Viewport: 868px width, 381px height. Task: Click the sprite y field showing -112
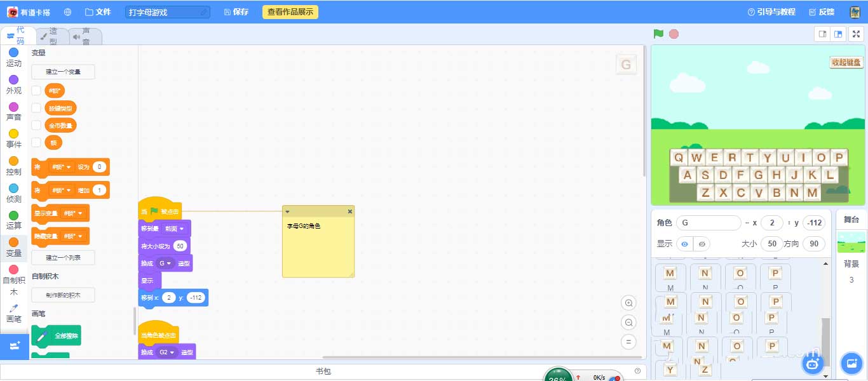813,223
